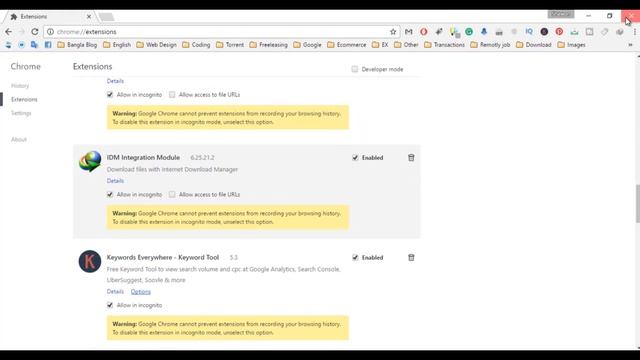The width and height of the screenshot is (640, 360).
Task: Open a new tab with the tab button
Action: point(106,17)
